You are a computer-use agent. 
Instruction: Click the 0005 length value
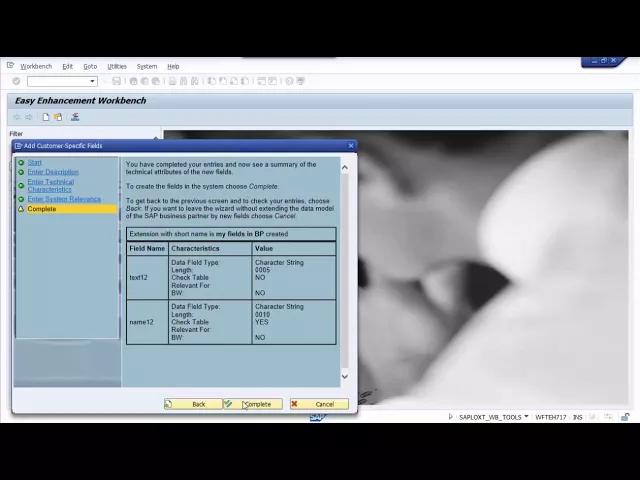coord(262,270)
